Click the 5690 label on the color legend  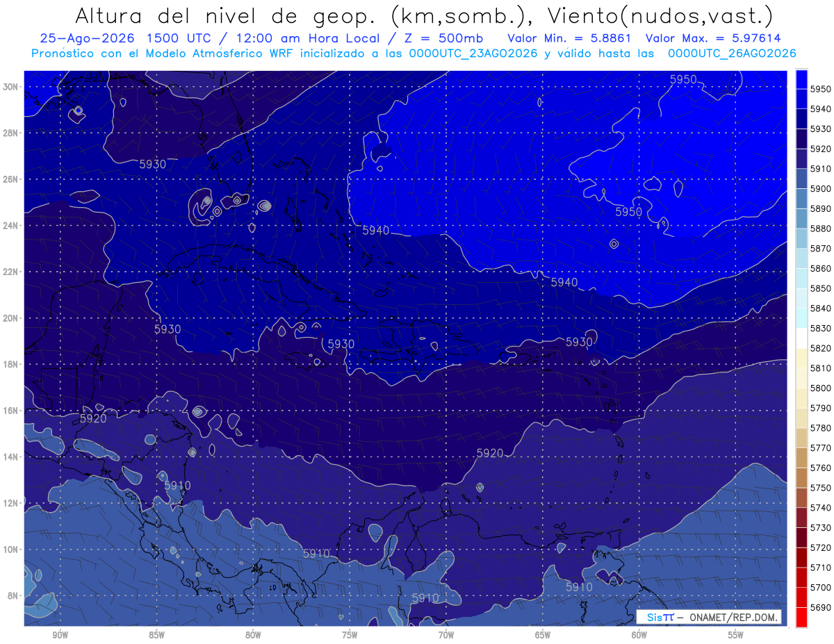point(821,606)
